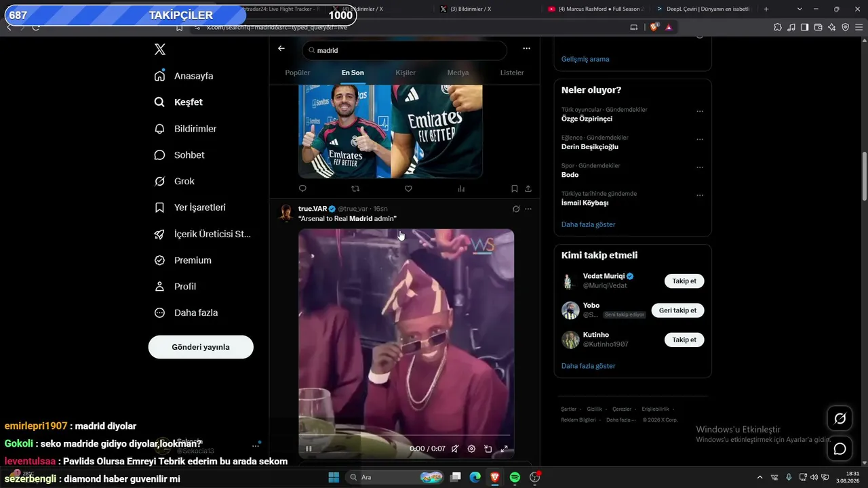Screen dimensions: 868x488
Task: Click the Gönderi yayınla button
Action: pyautogui.click(x=201, y=347)
